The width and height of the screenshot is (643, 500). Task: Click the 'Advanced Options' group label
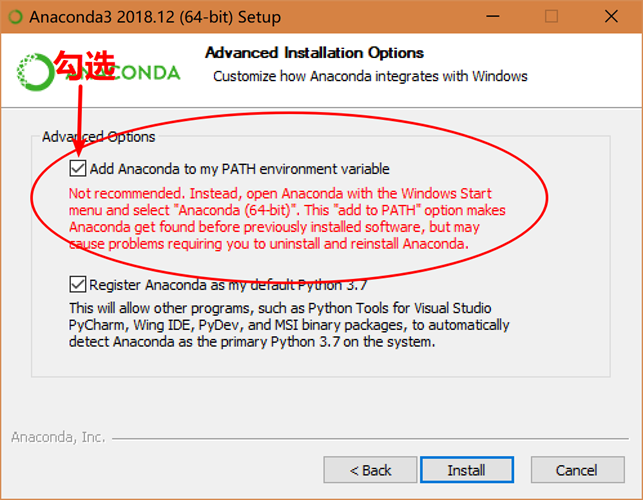coord(99,137)
